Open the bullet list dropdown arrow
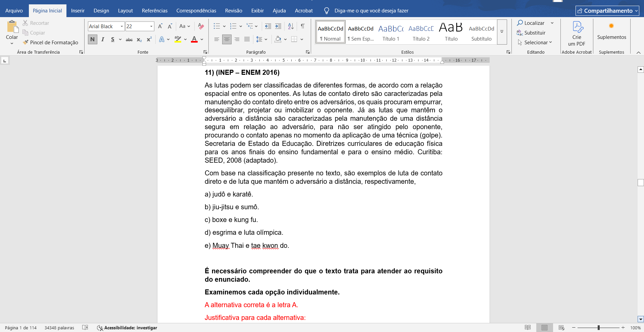644x332 pixels. click(x=224, y=26)
